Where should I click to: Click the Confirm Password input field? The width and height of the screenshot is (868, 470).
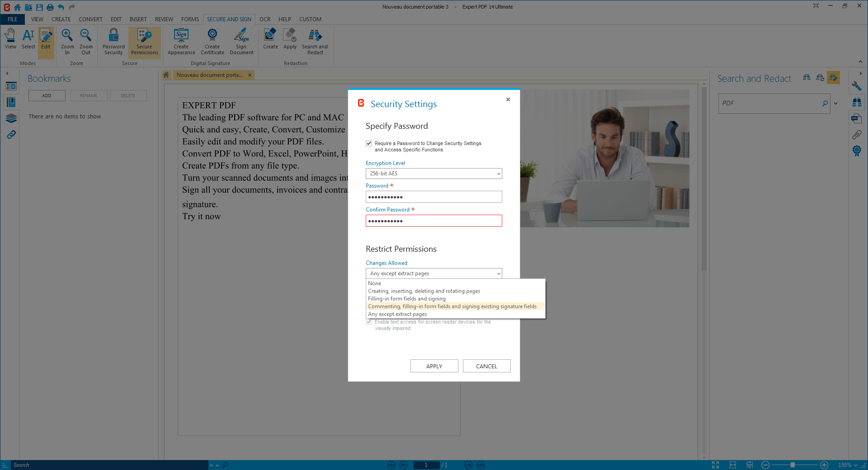434,221
